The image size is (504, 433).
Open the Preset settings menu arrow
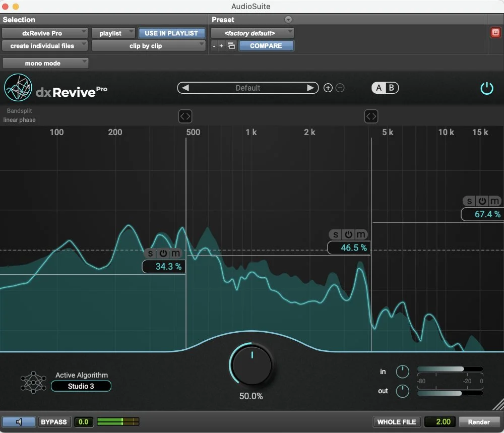pyautogui.click(x=288, y=20)
